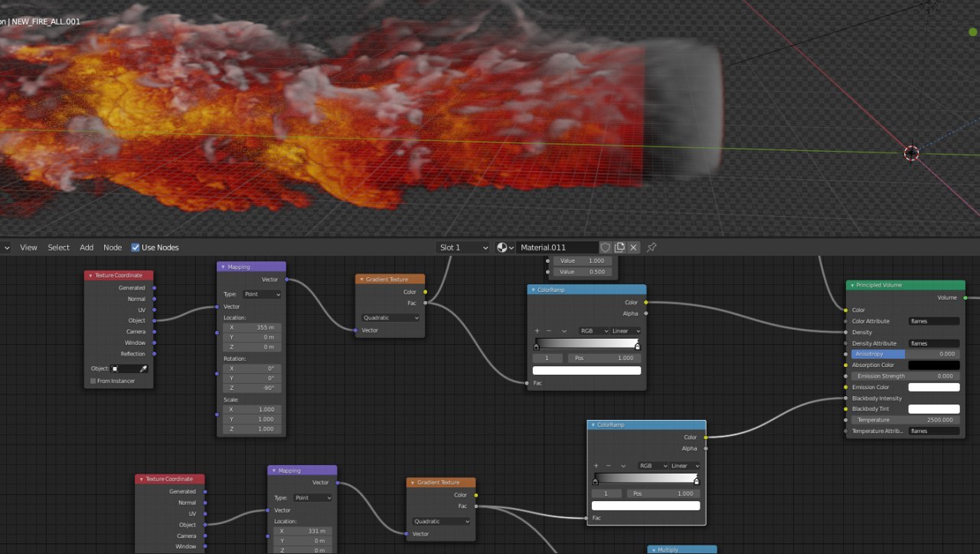Viewport: 980px width, 554px height.
Task: Click the Anisotropy slider field
Action: [905, 354]
